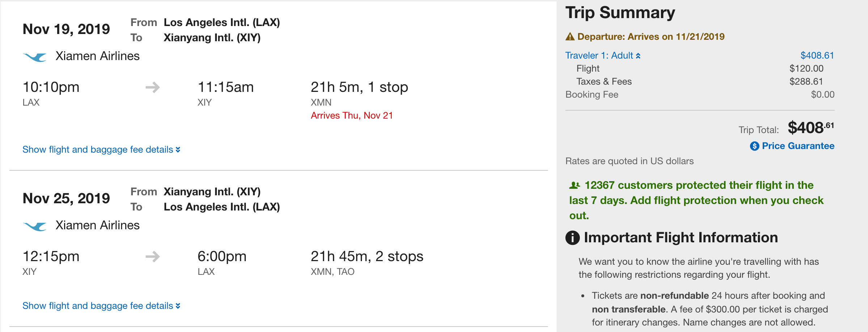Click the Important Flight Information info icon
Image resolution: width=868 pixels, height=332 pixels.
pyautogui.click(x=572, y=238)
